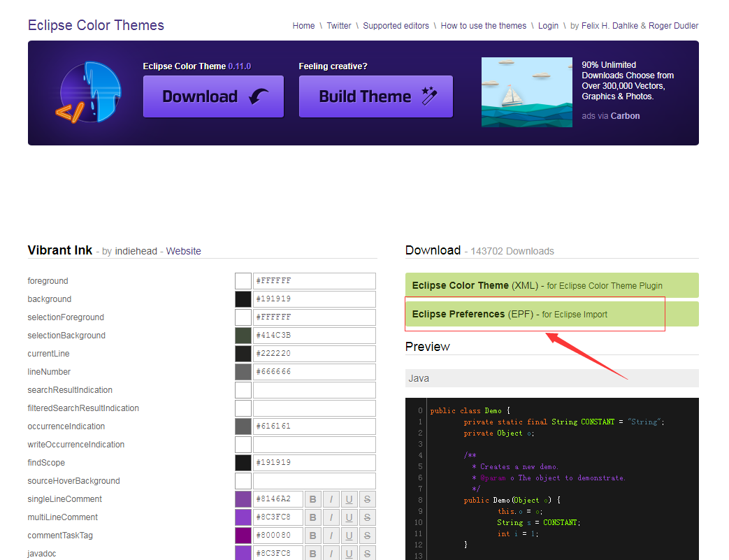The width and height of the screenshot is (729, 560).
Task: Open the Home navigation link
Action: [303, 26]
